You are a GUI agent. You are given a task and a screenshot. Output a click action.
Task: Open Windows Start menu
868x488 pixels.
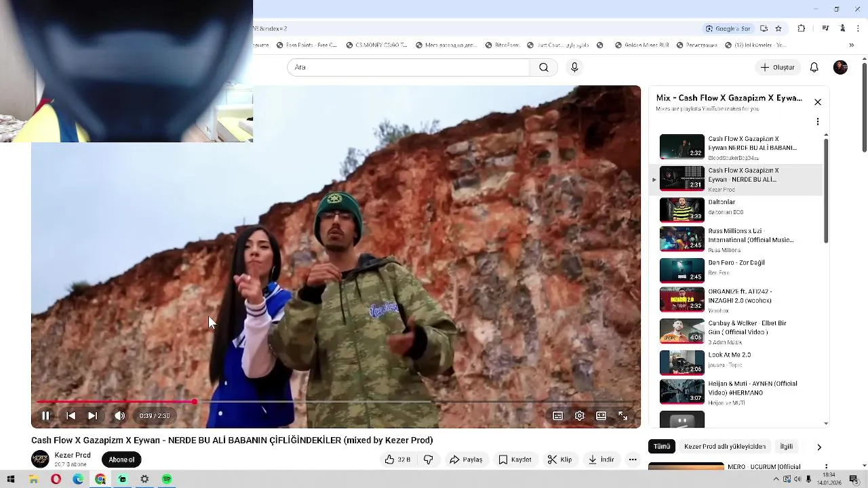(x=11, y=479)
